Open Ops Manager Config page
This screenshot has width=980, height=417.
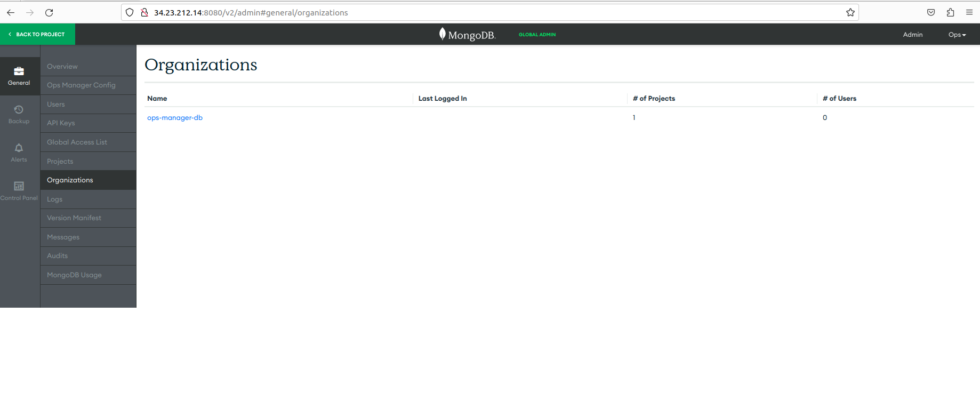tap(89, 85)
